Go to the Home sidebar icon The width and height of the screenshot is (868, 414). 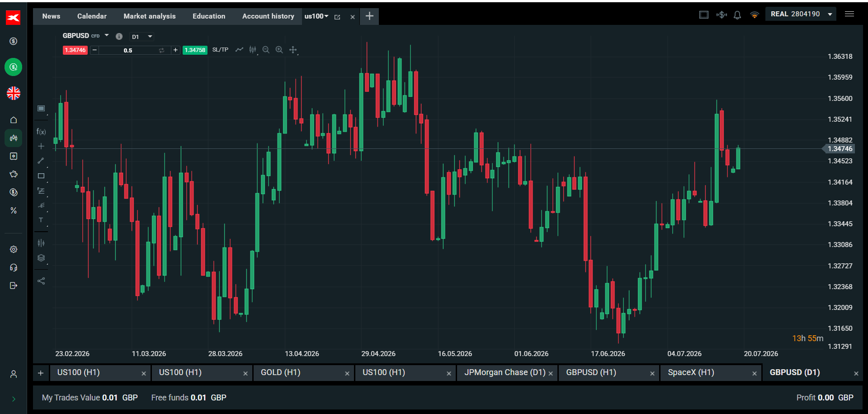click(14, 120)
